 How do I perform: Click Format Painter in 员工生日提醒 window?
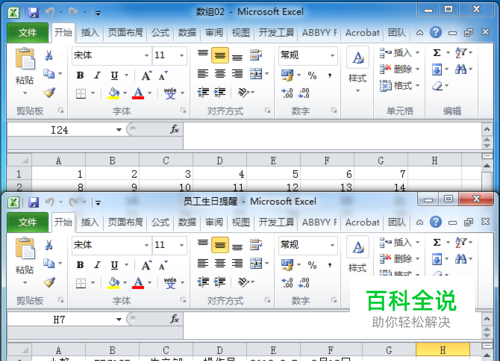(x=49, y=282)
